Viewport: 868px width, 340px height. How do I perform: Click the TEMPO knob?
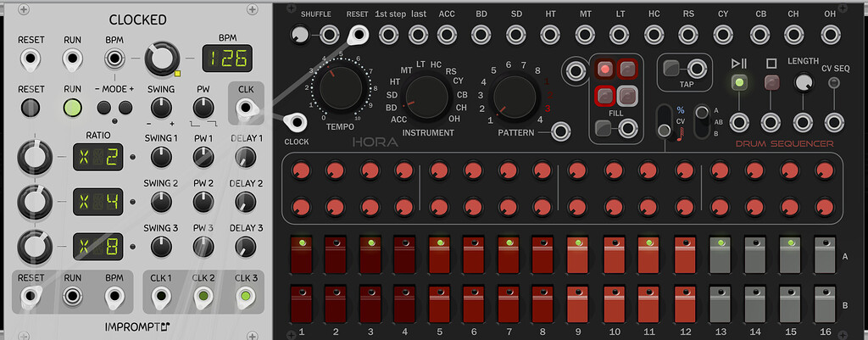click(x=339, y=88)
